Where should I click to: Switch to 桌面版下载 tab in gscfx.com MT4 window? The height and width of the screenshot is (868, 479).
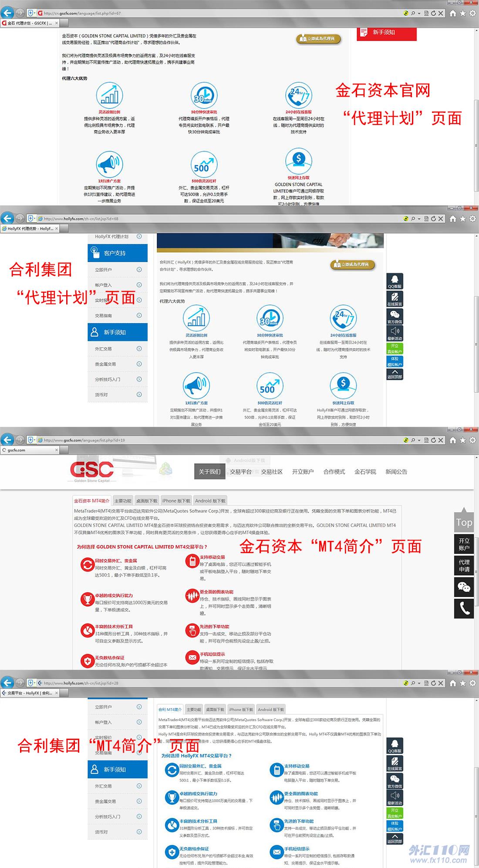point(147,500)
